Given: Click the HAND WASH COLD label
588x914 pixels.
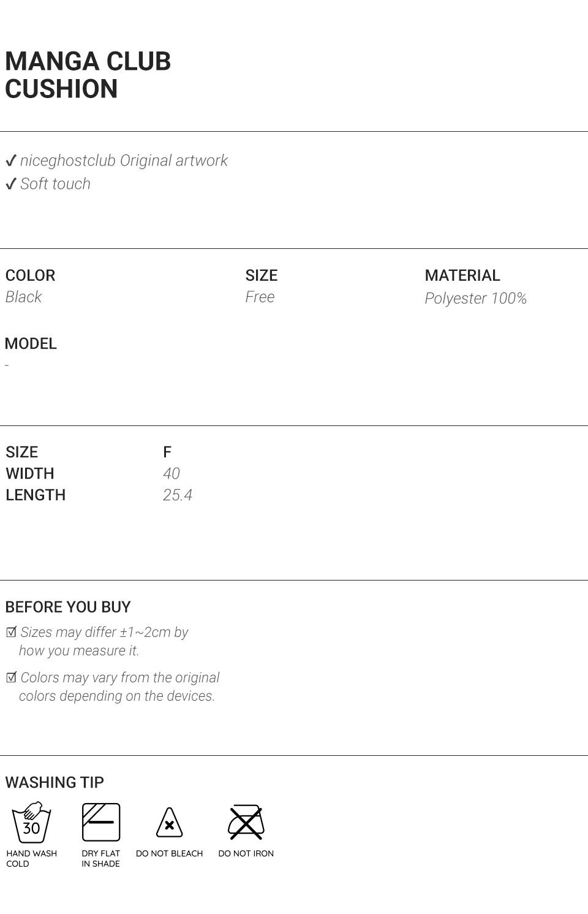Looking at the screenshot, I should click(31, 858).
